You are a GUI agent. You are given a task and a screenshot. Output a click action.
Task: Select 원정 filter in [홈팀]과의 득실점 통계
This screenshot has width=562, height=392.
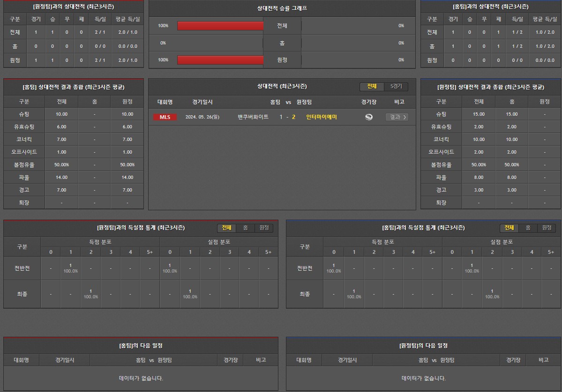[547, 228]
